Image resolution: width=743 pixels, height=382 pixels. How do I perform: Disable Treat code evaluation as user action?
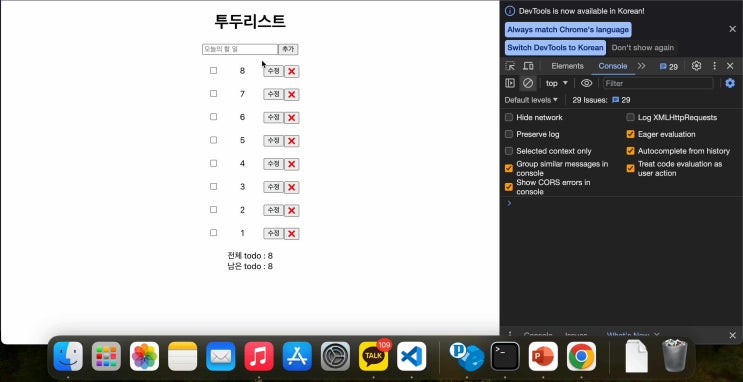coord(630,168)
